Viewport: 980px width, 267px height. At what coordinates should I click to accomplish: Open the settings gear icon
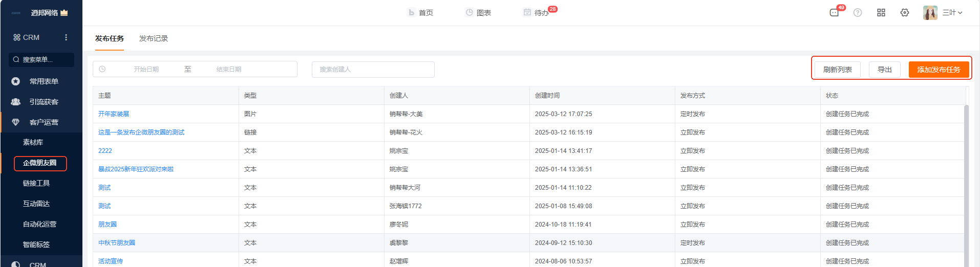click(x=905, y=13)
